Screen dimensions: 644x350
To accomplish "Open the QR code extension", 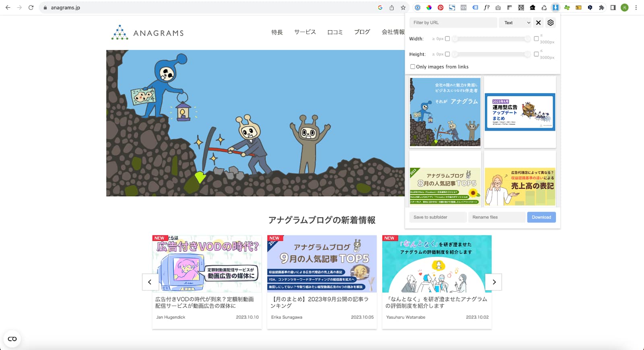I will pos(521,8).
